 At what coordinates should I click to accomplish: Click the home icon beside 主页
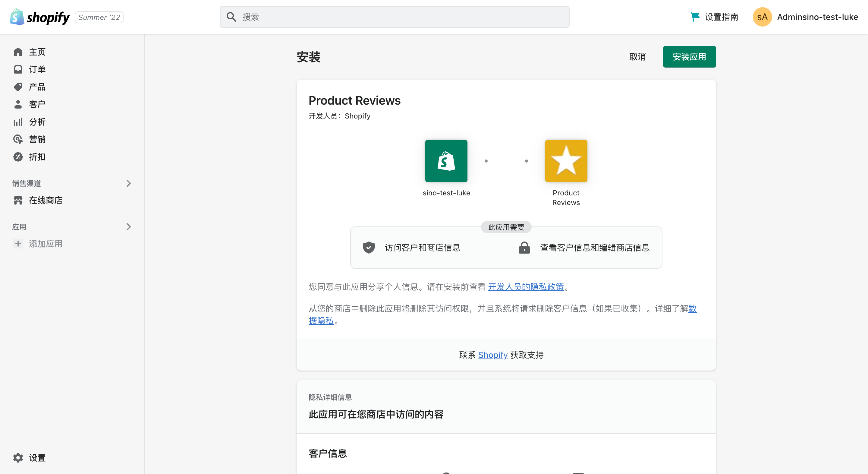point(18,52)
